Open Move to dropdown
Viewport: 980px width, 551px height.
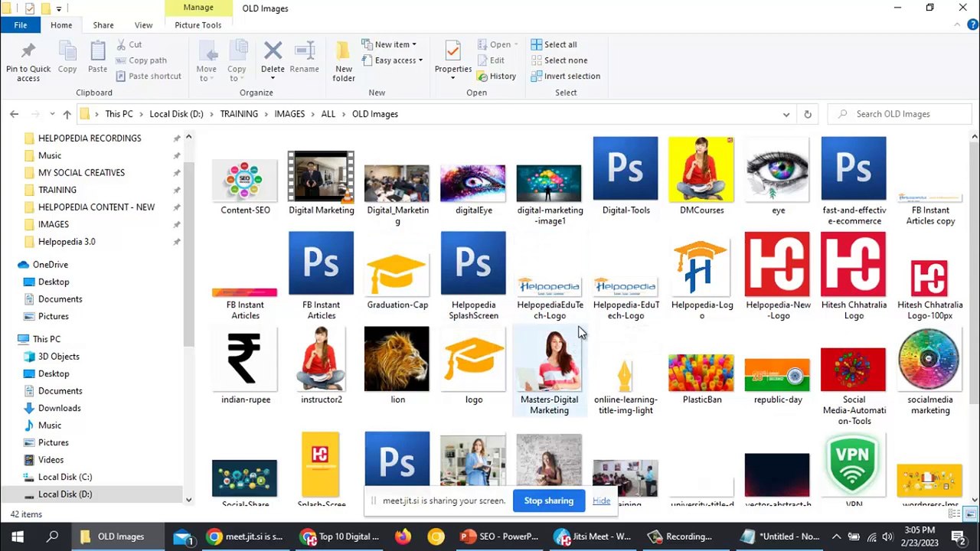(207, 60)
